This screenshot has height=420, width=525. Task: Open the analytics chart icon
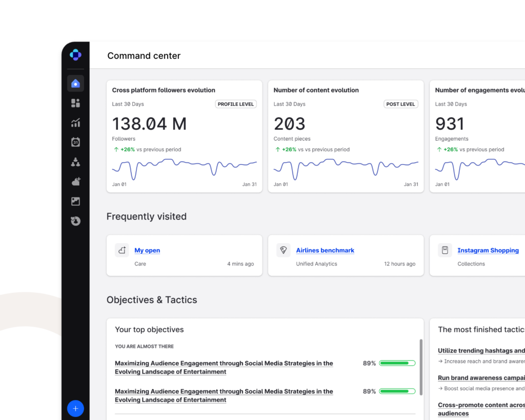(75, 123)
